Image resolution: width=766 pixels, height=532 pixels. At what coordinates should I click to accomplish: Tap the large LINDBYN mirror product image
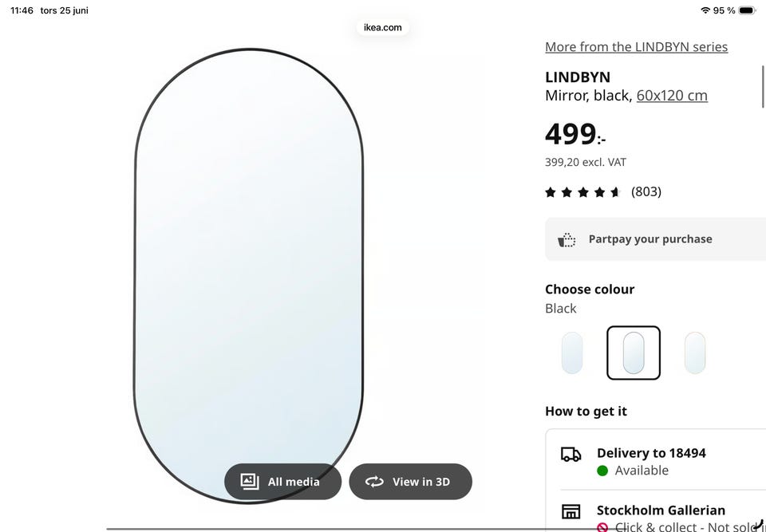click(x=249, y=275)
